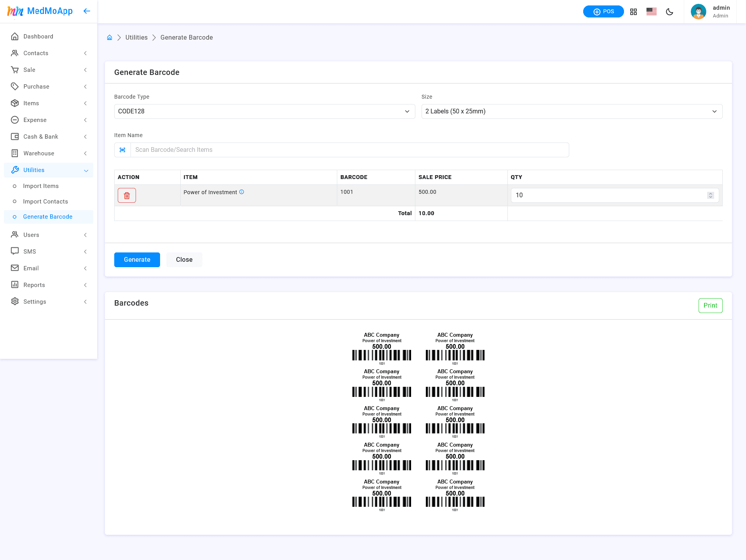Open Size 2 Labels dropdown
The image size is (746, 560).
click(572, 111)
